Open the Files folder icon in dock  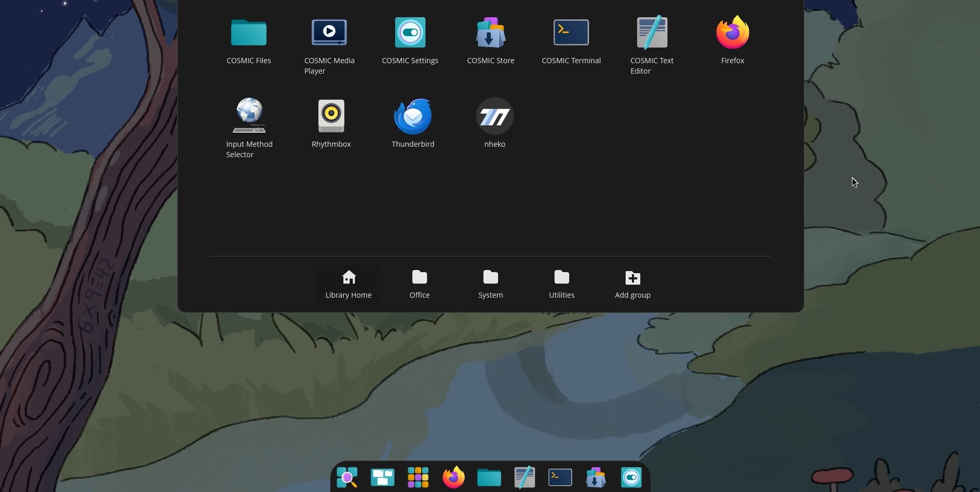489,477
